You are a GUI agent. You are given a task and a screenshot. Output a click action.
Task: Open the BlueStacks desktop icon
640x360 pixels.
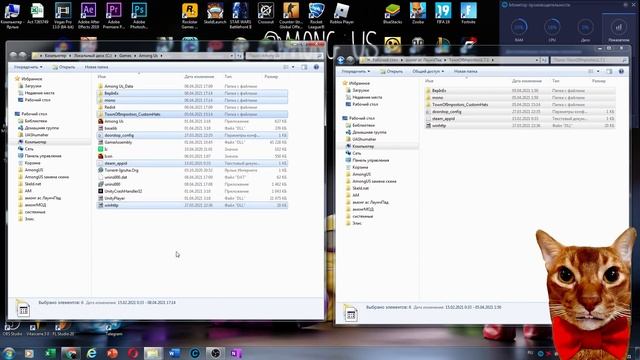point(392,13)
